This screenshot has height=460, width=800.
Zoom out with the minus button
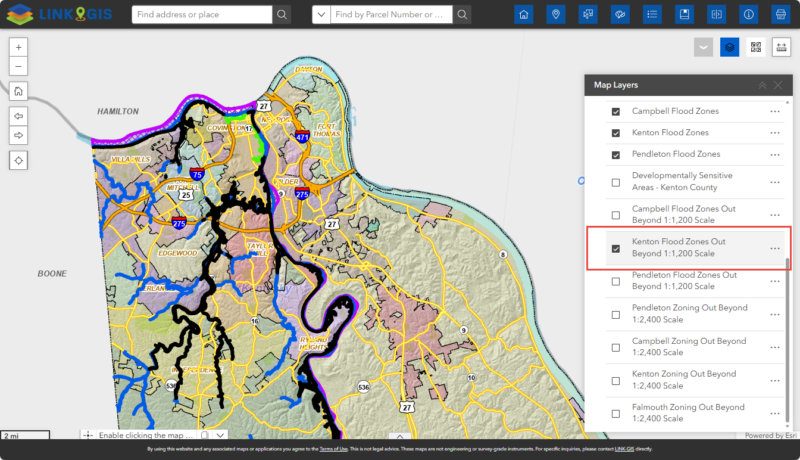pos(18,66)
